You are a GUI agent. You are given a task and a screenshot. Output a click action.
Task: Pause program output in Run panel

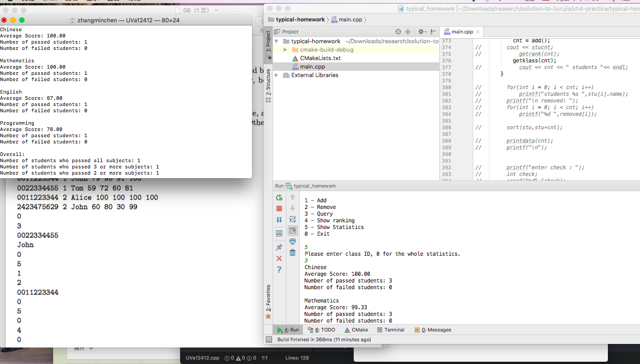click(x=279, y=220)
